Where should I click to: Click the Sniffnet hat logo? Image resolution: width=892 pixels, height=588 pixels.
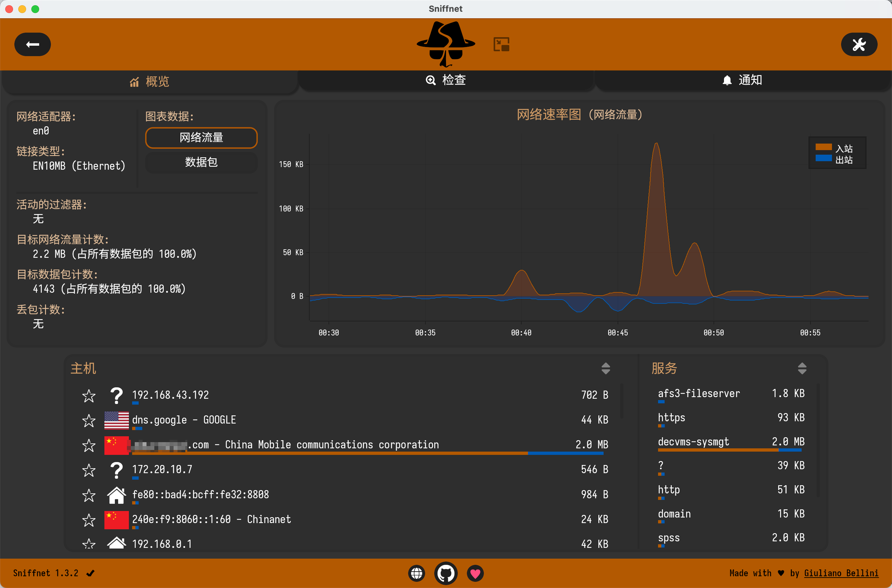pyautogui.click(x=446, y=44)
